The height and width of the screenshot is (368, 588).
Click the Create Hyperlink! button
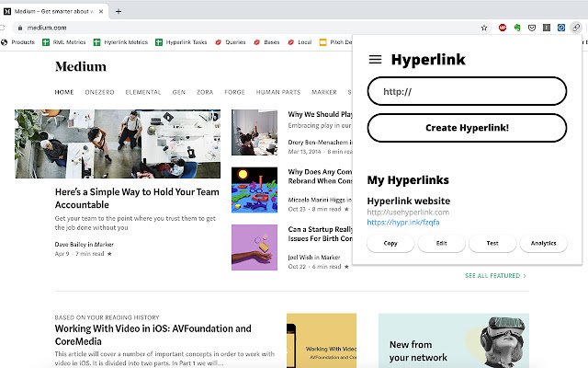(467, 128)
